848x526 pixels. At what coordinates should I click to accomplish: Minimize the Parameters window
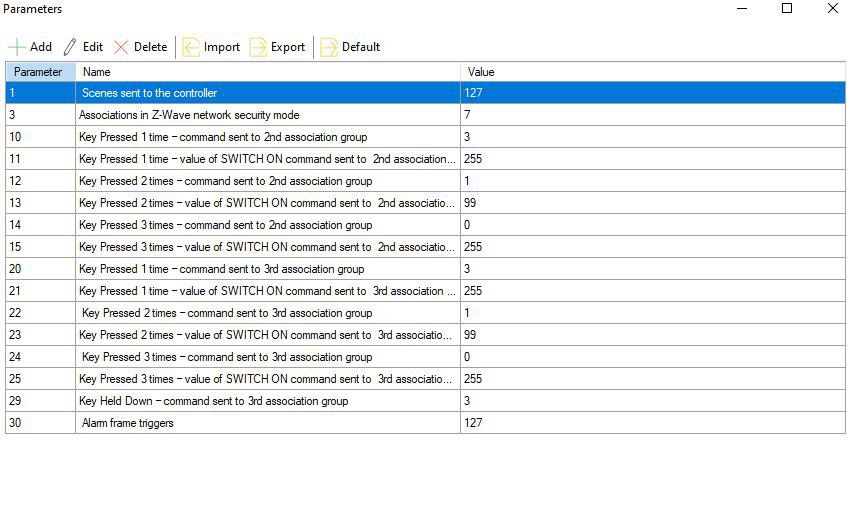coord(742,8)
